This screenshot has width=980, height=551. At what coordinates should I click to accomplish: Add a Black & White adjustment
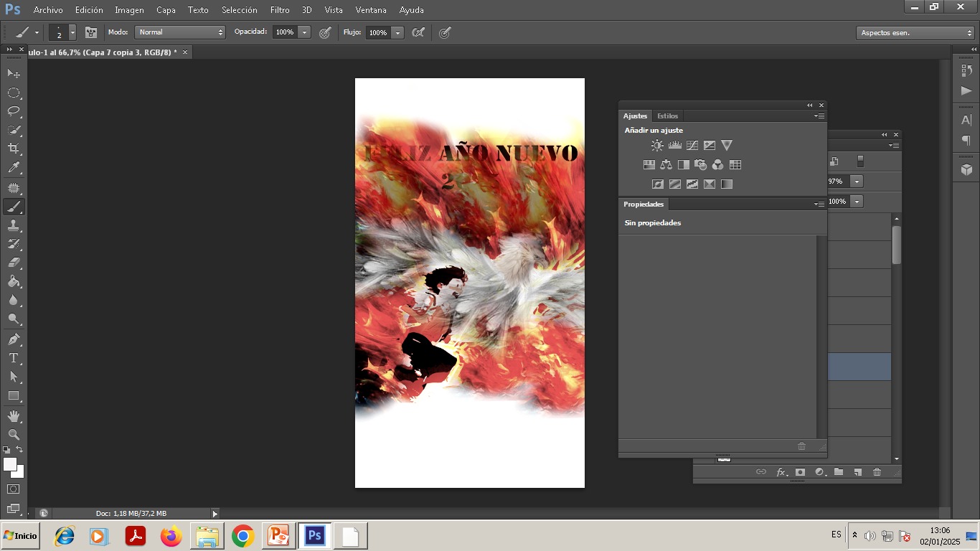[x=684, y=164]
